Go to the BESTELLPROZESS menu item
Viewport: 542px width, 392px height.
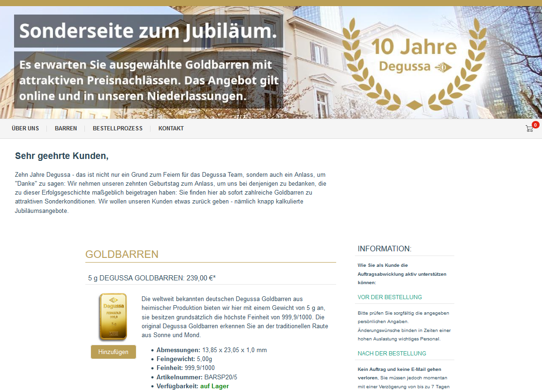pyautogui.click(x=118, y=128)
